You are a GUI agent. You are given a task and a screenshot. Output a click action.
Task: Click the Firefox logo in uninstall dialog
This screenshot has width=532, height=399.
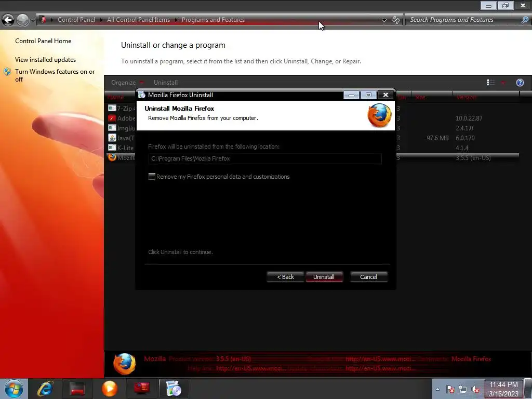(379, 115)
